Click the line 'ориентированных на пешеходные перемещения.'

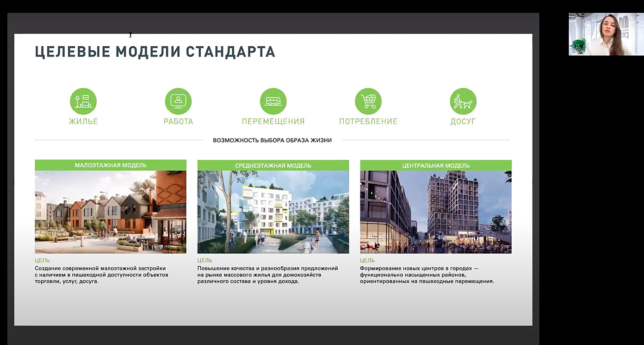coord(427,282)
